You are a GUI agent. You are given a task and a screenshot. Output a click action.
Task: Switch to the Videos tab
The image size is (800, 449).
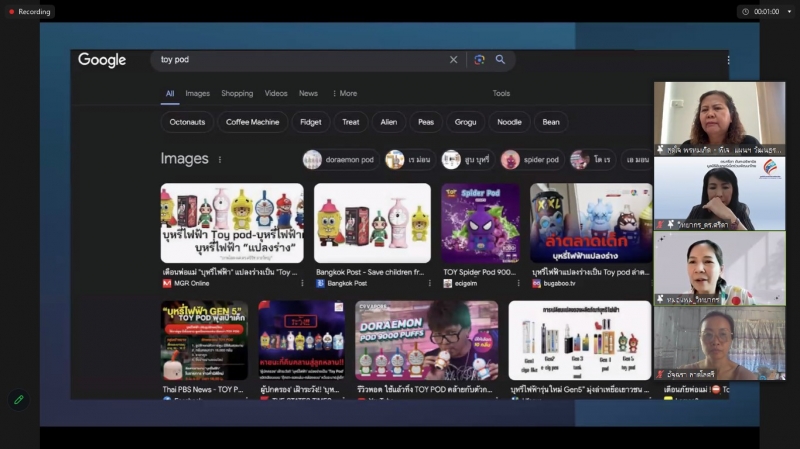pyautogui.click(x=276, y=93)
